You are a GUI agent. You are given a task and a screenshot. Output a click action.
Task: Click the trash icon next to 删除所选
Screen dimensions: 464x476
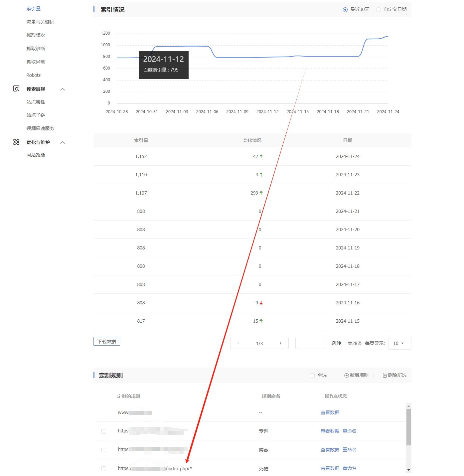[385, 375]
